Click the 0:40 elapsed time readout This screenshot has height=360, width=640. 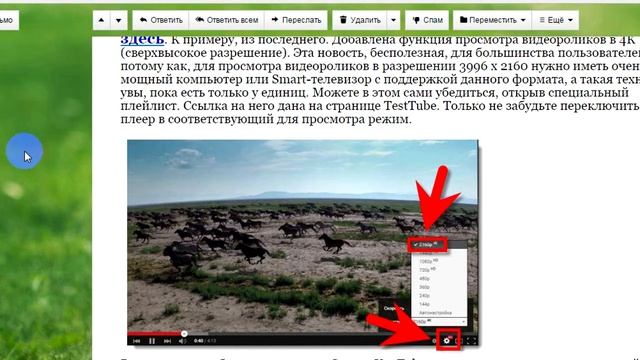(x=198, y=341)
